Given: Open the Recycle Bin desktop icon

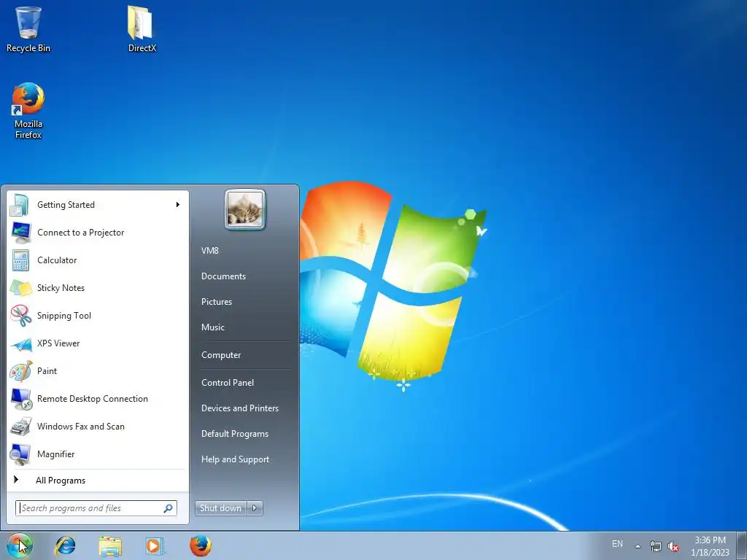Looking at the screenshot, I should coord(28,28).
